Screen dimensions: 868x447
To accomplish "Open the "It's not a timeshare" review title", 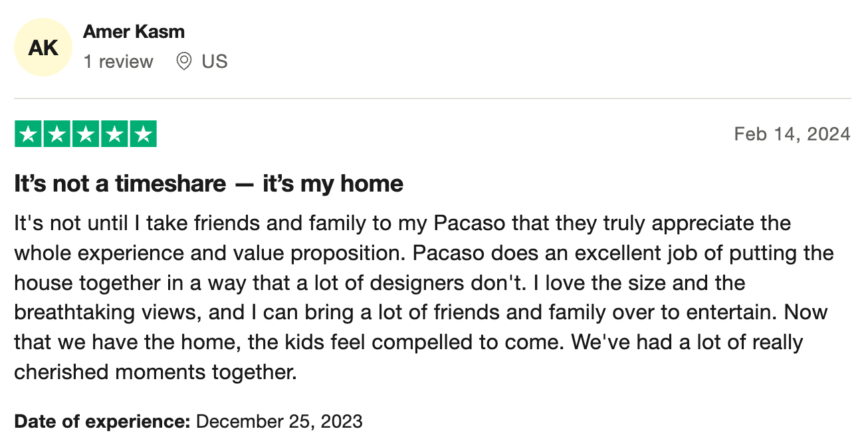I will (x=209, y=184).
